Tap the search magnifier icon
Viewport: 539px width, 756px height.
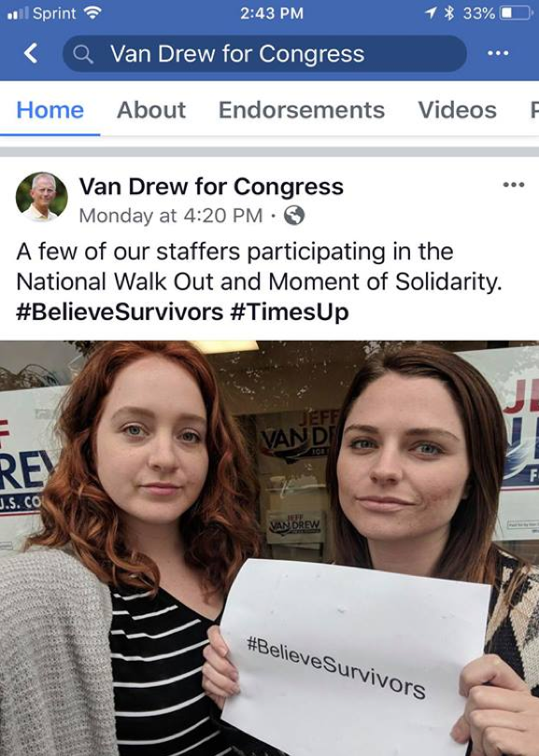83,54
